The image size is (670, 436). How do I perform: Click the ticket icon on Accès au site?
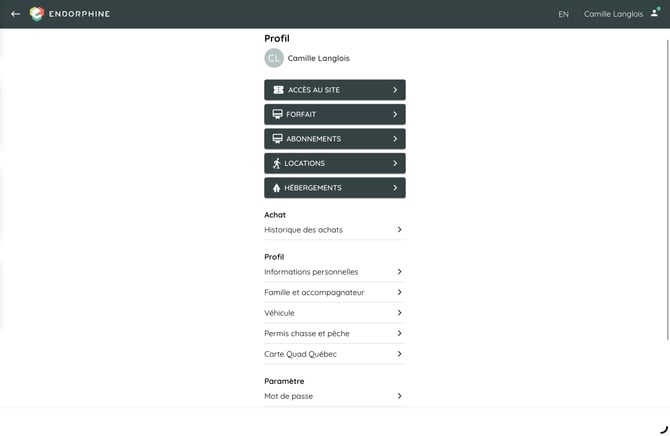coord(278,90)
